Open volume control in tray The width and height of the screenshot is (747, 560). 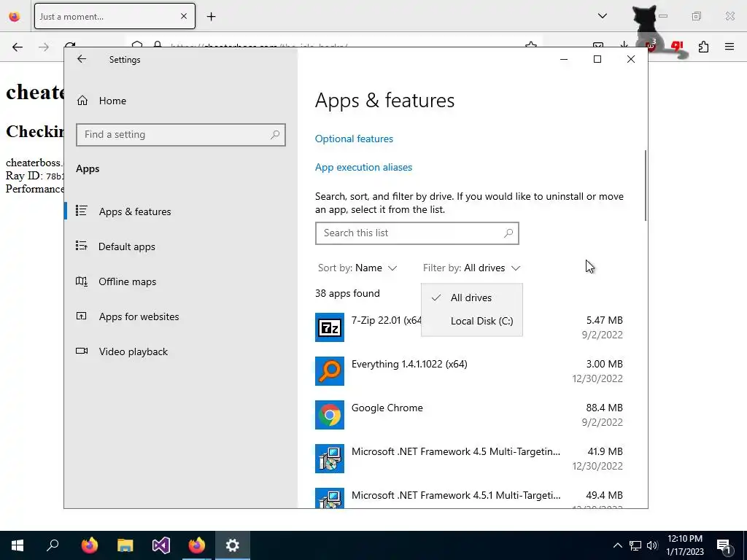pos(652,545)
